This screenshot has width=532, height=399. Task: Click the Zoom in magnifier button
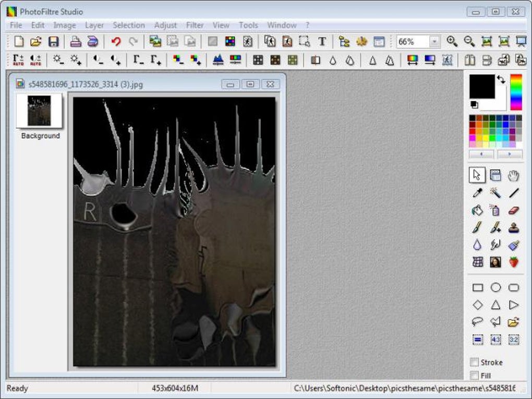point(452,41)
